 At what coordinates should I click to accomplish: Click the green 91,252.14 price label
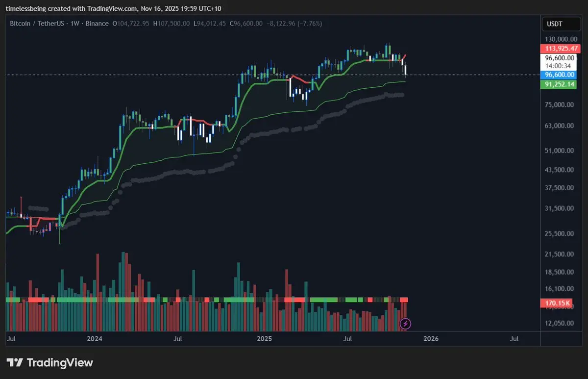pos(559,84)
